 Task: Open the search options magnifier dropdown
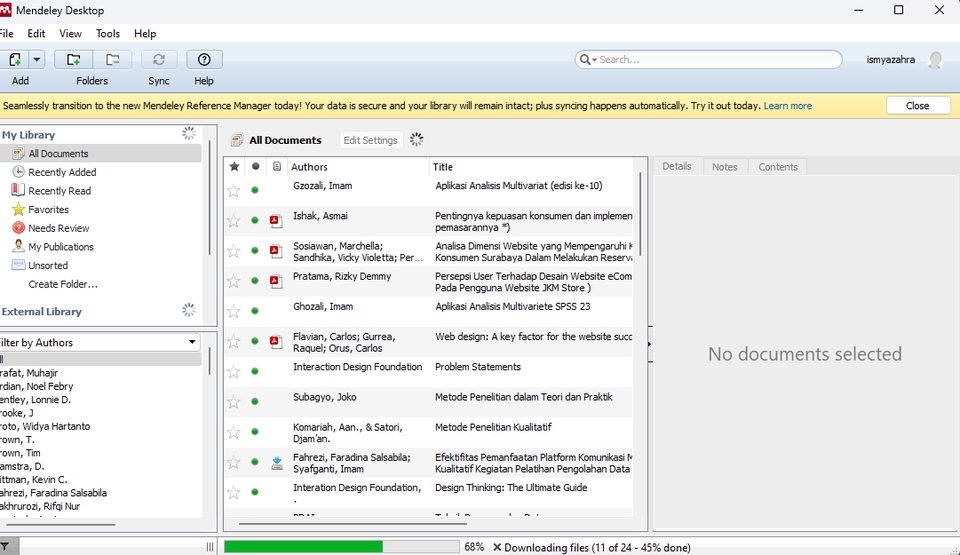pyautogui.click(x=588, y=59)
